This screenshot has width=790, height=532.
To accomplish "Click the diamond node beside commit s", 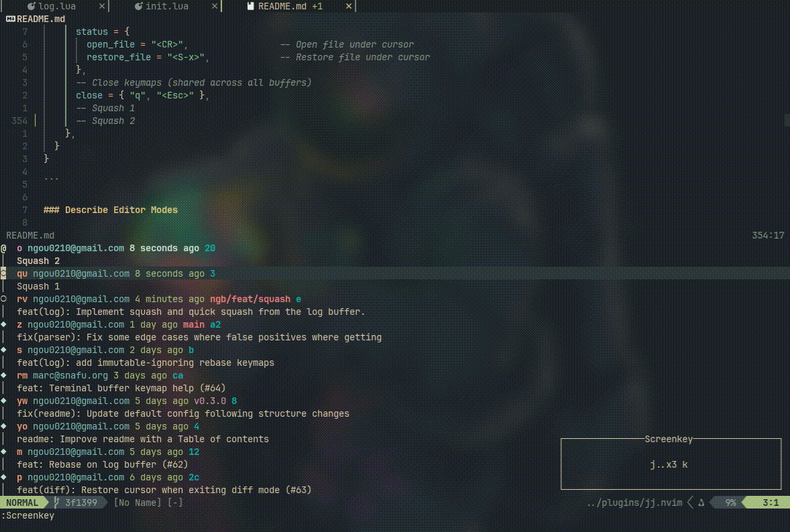I will 3,350.
